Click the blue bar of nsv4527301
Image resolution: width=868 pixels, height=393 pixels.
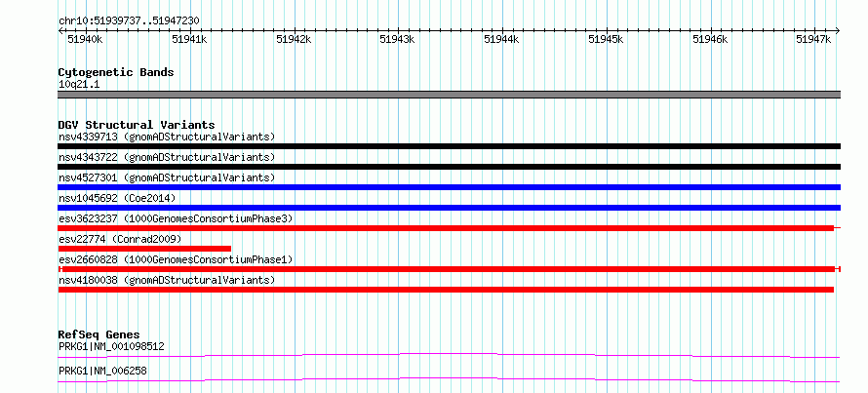pyautogui.click(x=449, y=187)
